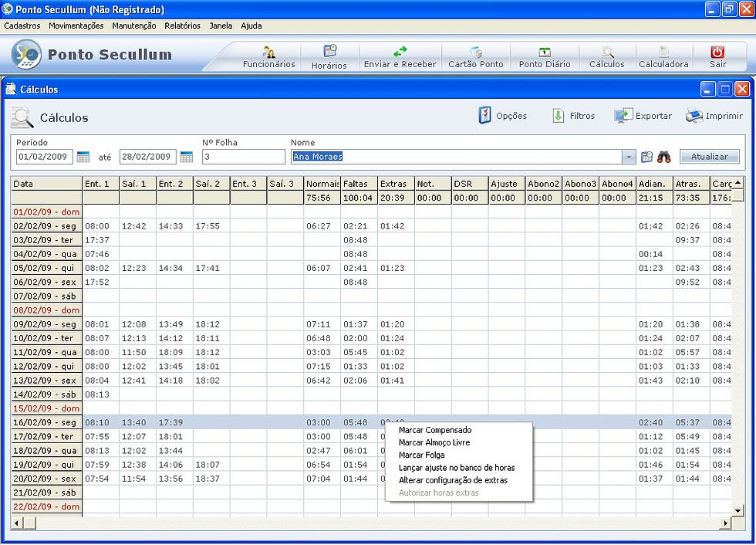Viewport: 756px width, 545px height.
Task: Click the Atualizar button
Action: [709, 157]
